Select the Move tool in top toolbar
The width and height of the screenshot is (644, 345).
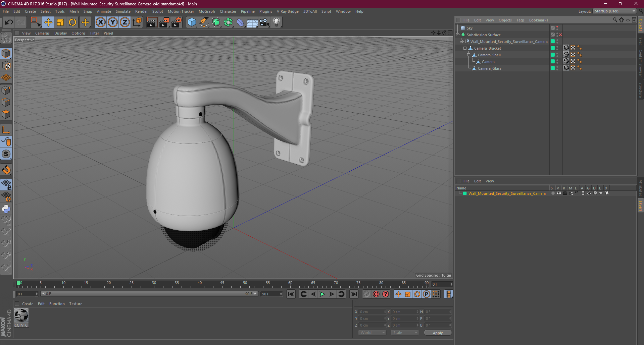pyautogui.click(x=48, y=22)
